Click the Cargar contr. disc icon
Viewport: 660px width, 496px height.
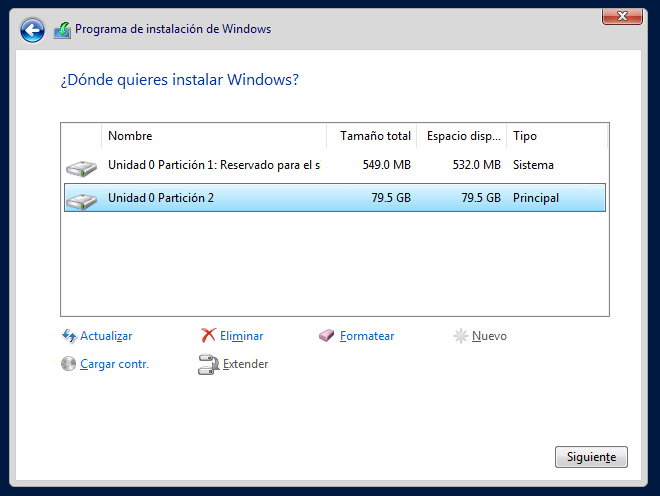(68, 364)
